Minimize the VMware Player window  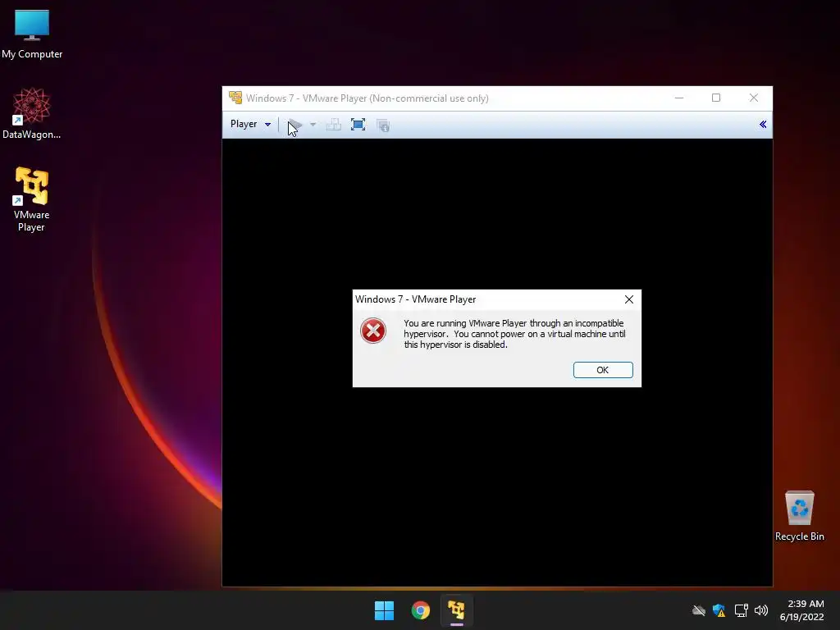[x=679, y=98]
